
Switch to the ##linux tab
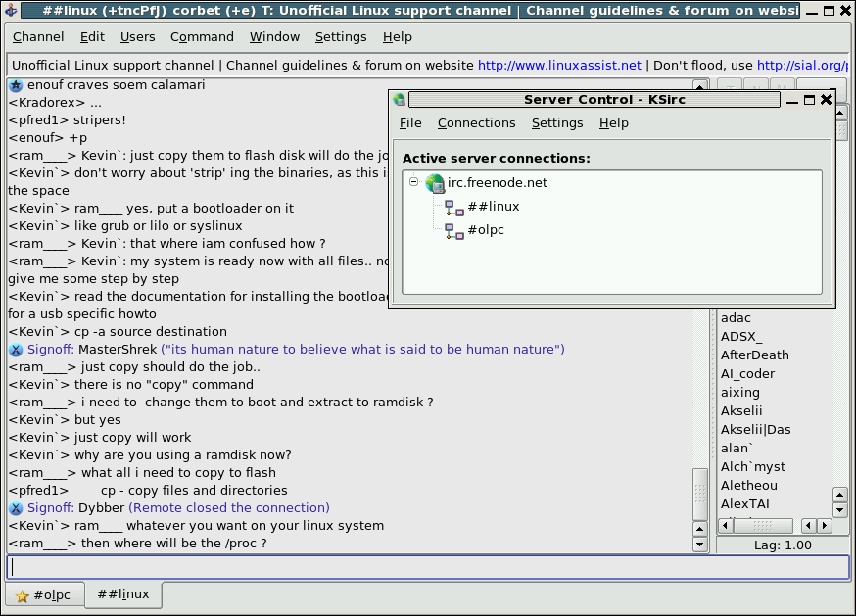tap(123, 594)
